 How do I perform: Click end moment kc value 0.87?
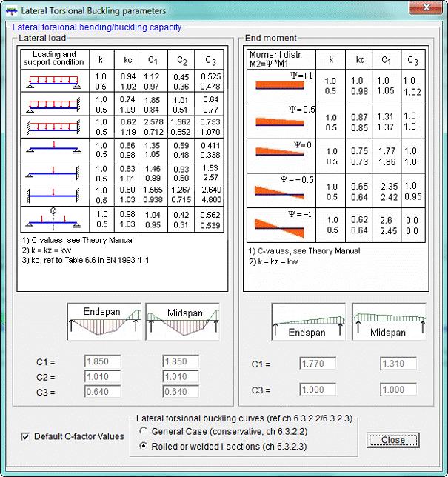tap(359, 117)
